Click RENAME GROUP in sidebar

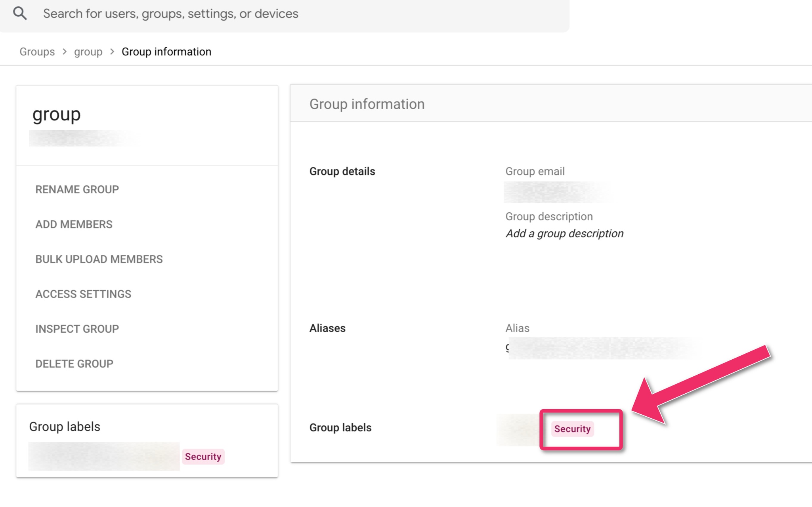[x=77, y=189]
